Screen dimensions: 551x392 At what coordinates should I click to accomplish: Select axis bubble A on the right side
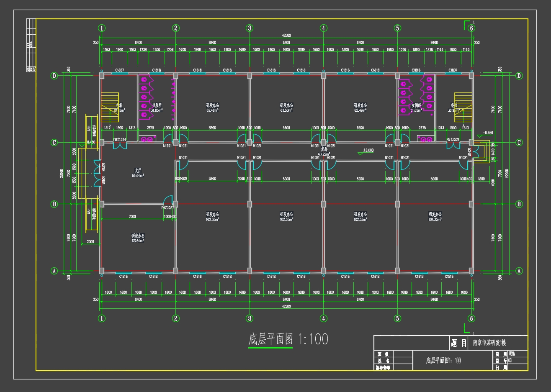519,271
